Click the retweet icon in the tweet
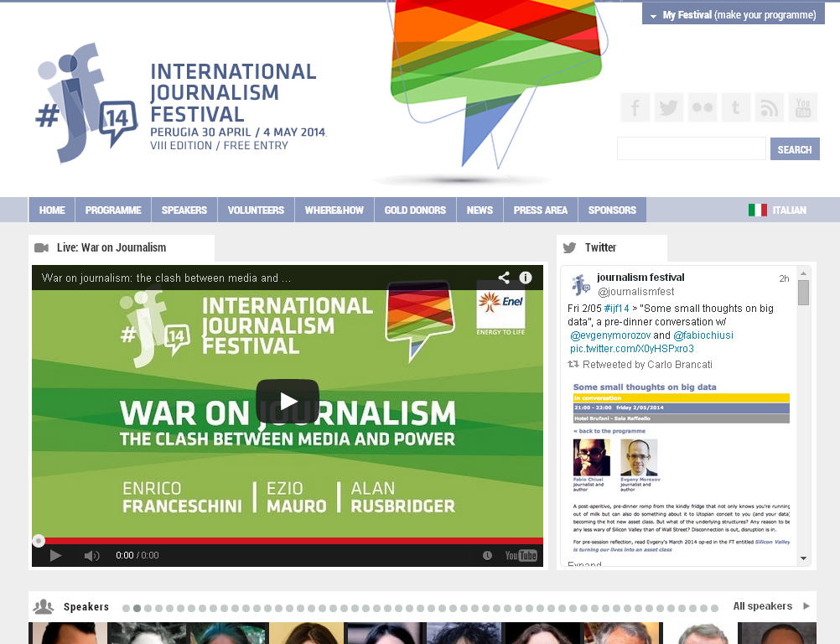Image resolution: width=840 pixels, height=644 pixels. click(x=573, y=364)
